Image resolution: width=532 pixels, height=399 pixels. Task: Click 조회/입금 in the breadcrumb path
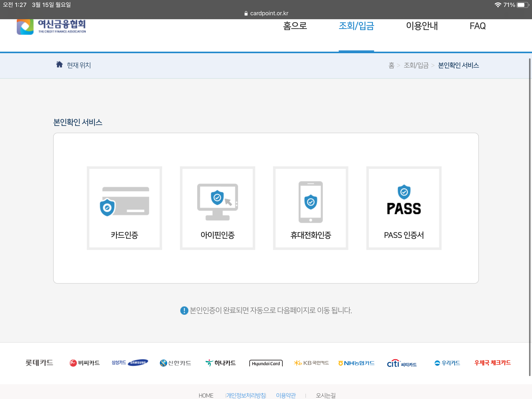pos(416,65)
